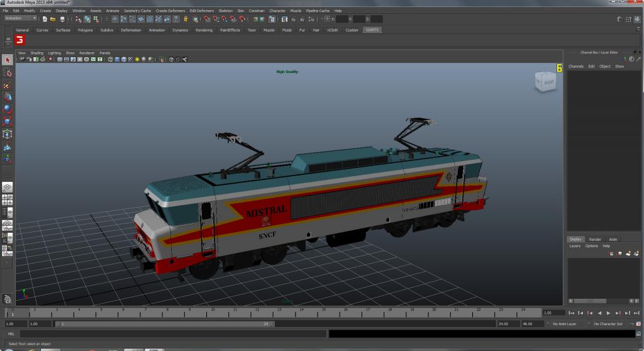Switch to single perspective layout
The image size is (644, 351).
8,187
